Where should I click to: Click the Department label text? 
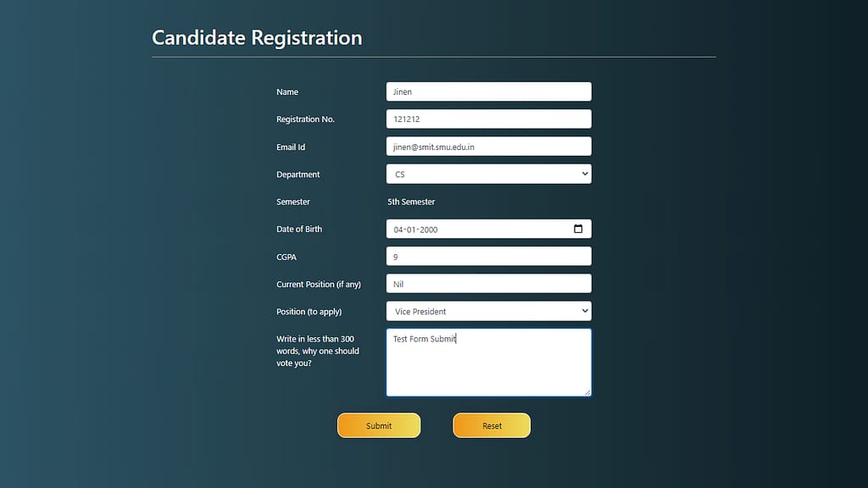(298, 175)
